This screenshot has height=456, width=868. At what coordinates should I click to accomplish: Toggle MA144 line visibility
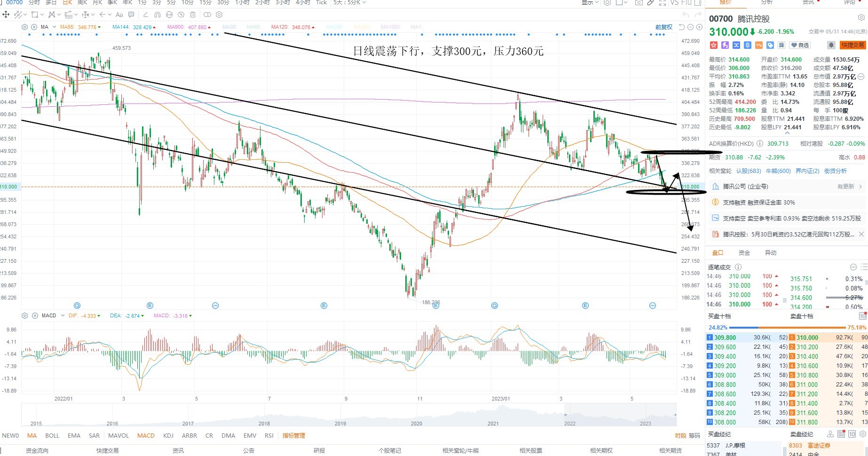click(x=134, y=27)
